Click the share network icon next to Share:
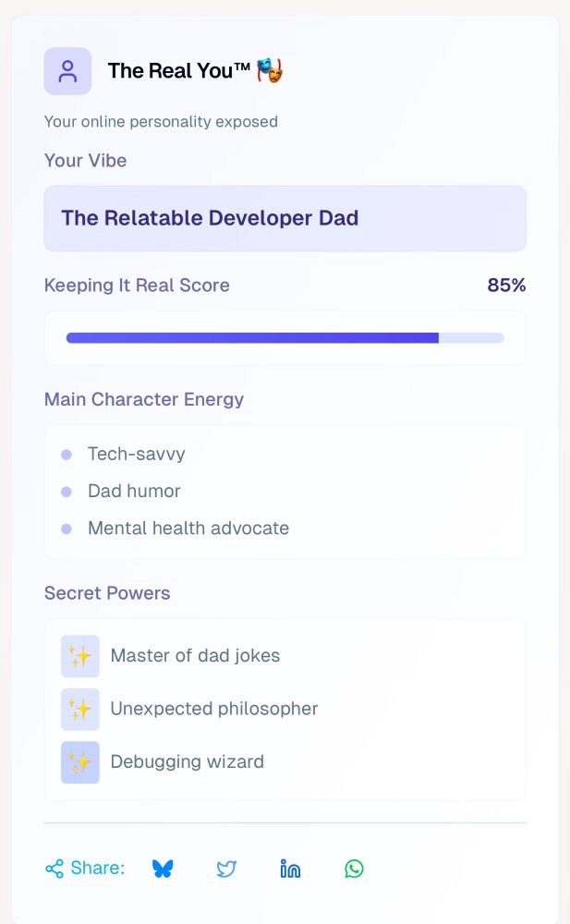The width and height of the screenshot is (570, 924). (x=53, y=869)
